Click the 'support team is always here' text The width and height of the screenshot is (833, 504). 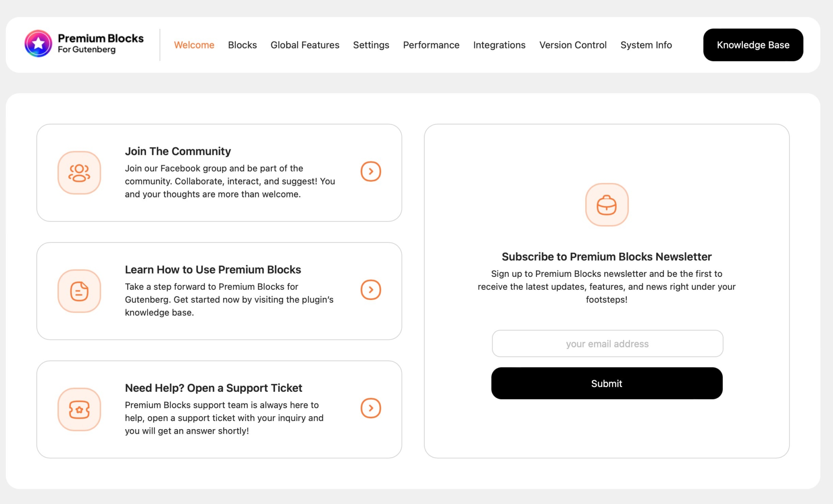tap(224, 418)
